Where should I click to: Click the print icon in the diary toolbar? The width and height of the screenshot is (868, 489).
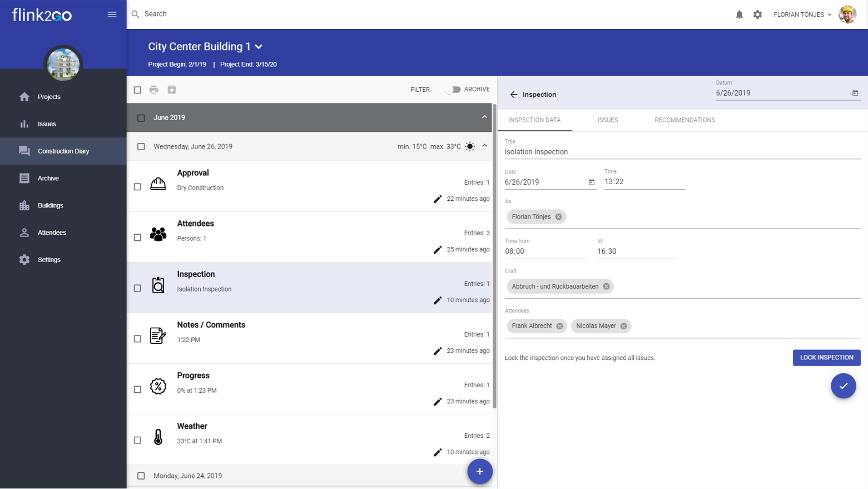coord(154,90)
